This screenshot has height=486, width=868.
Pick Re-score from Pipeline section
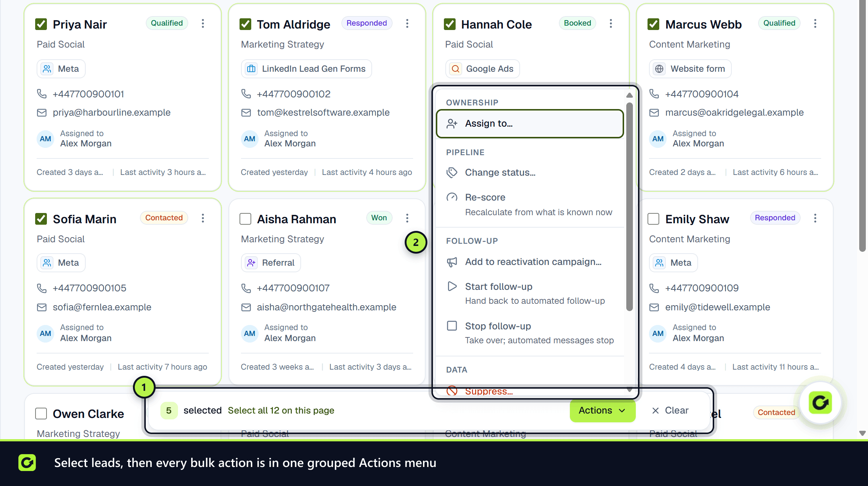[530, 205]
